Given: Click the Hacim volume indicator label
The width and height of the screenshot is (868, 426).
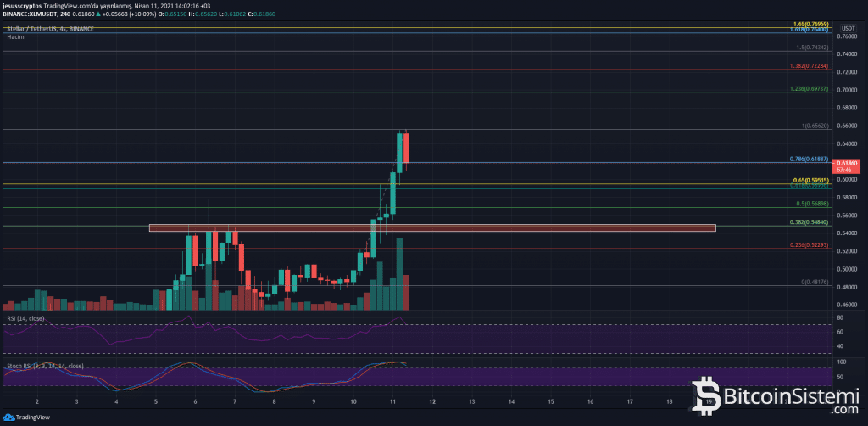Looking at the screenshot, I should coord(15,36).
